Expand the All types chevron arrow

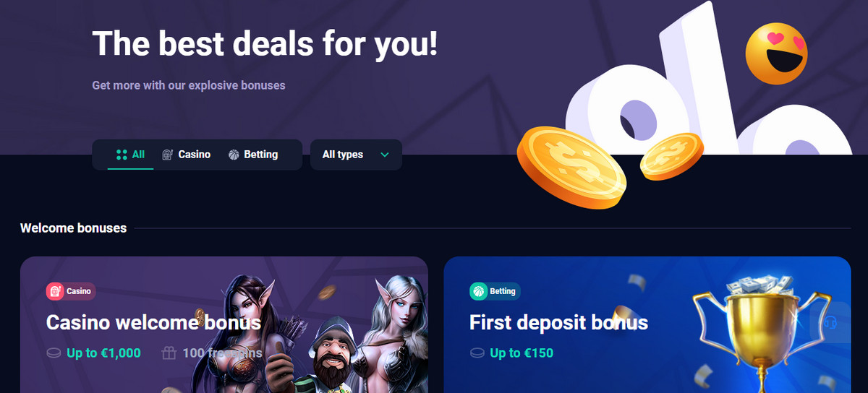tap(385, 155)
